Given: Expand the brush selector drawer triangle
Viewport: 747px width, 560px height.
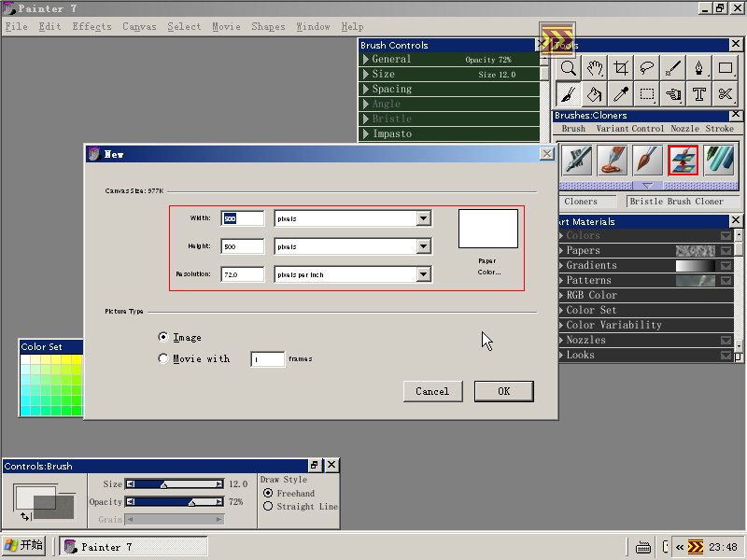Looking at the screenshot, I should click(x=648, y=185).
